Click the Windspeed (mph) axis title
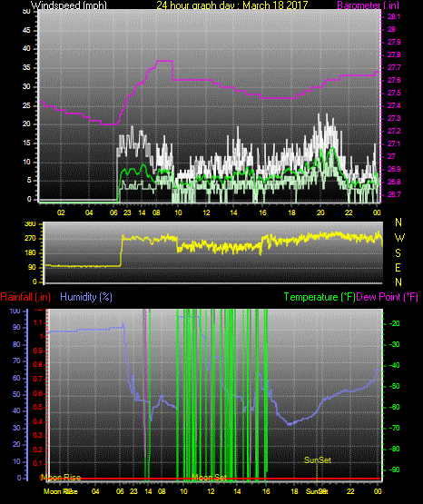423x504 pixels. (69, 5)
